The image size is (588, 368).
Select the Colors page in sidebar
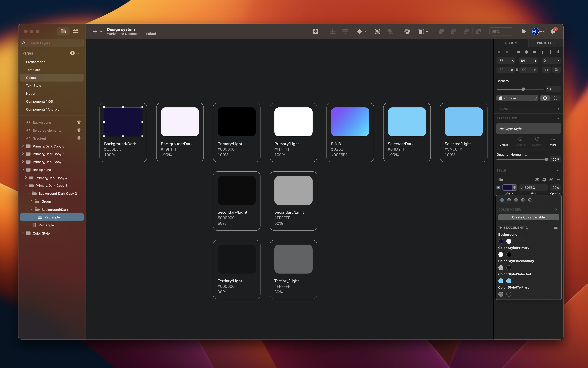(31, 77)
